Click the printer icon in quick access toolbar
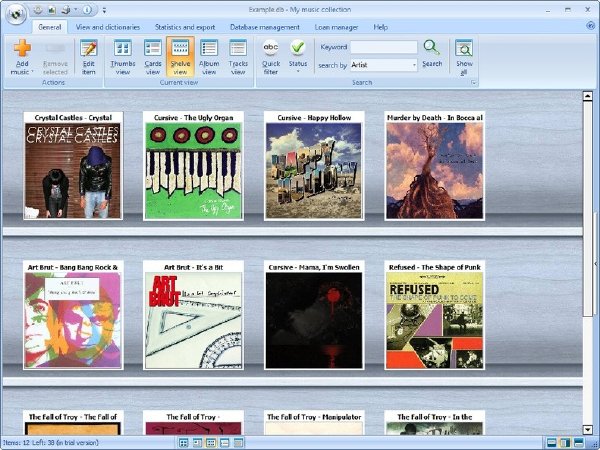 [x=66, y=10]
